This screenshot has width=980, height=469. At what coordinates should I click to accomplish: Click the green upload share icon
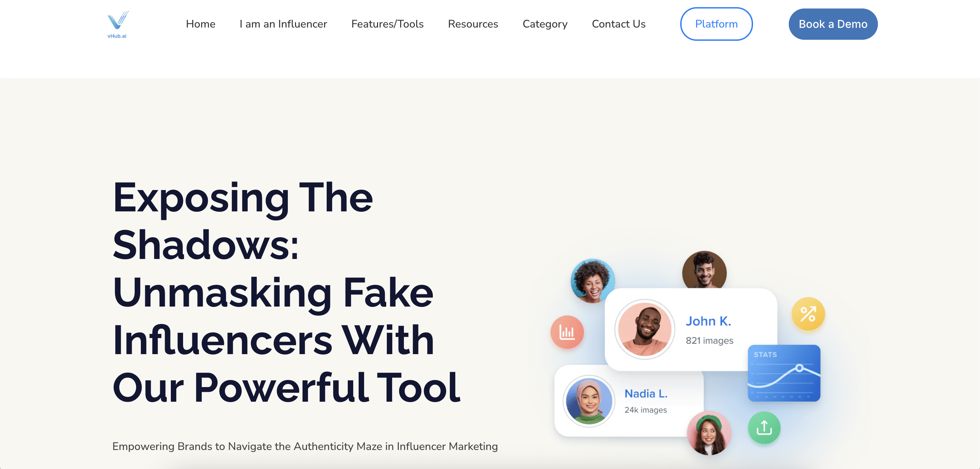coord(764,427)
